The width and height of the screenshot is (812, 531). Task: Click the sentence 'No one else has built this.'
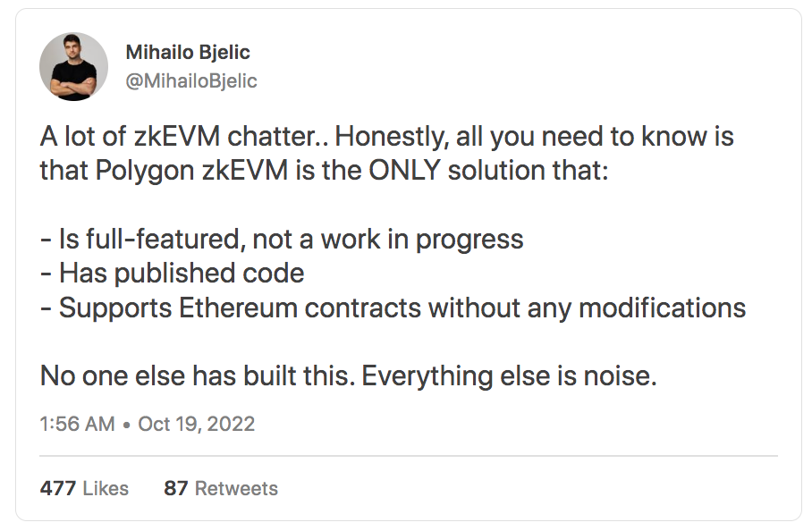click(x=198, y=375)
